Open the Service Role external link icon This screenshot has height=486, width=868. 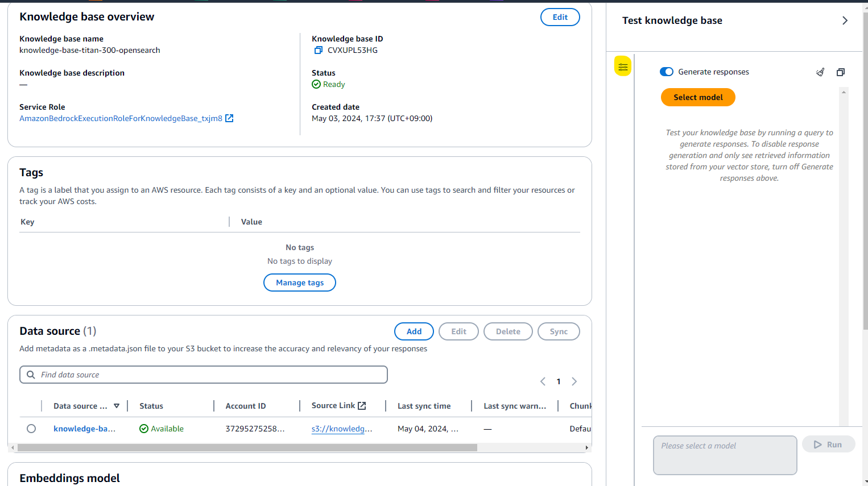229,118
